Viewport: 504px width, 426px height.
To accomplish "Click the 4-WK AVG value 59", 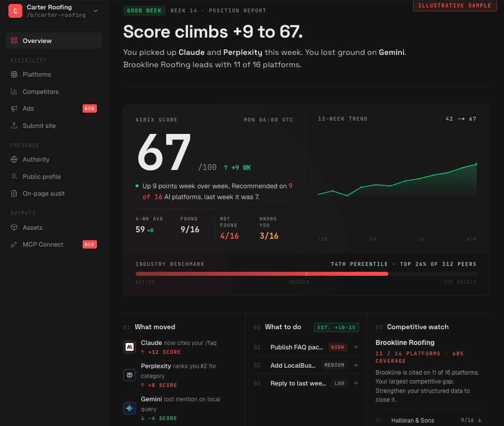I will [140, 230].
